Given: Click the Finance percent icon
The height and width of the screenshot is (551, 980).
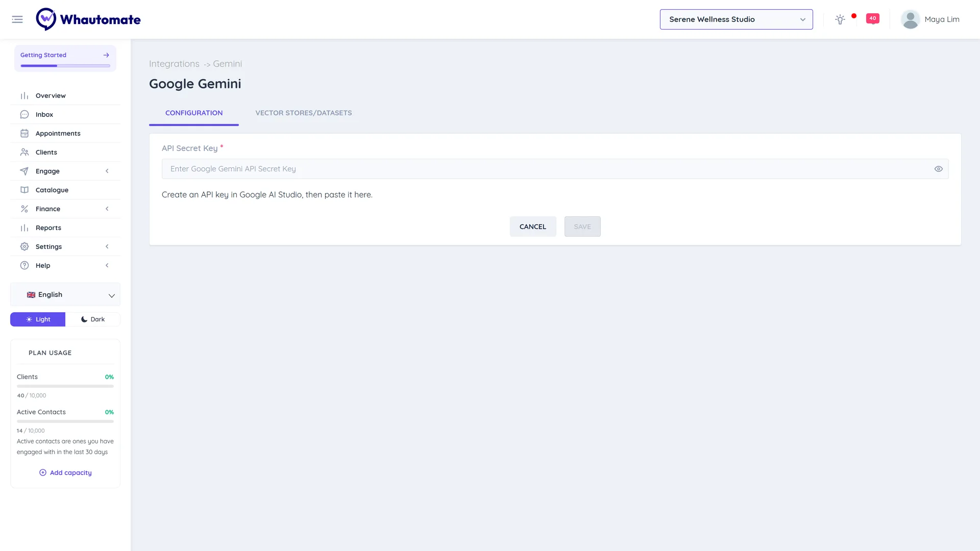Looking at the screenshot, I should click(x=24, y=209).
